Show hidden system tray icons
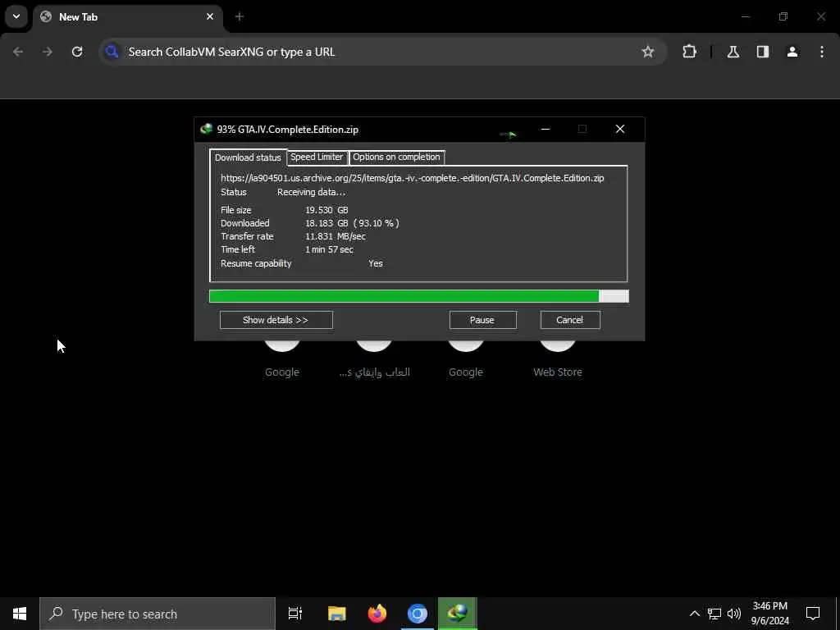This screenshot has height=630, width=840. [694, 614]
